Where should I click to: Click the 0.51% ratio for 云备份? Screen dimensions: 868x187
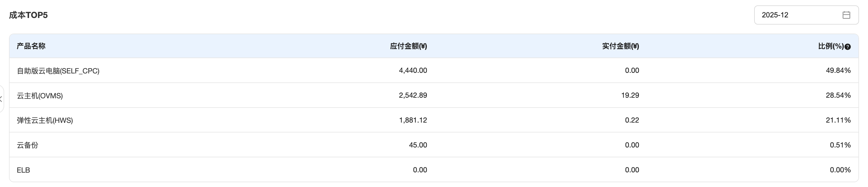(840, 145)
